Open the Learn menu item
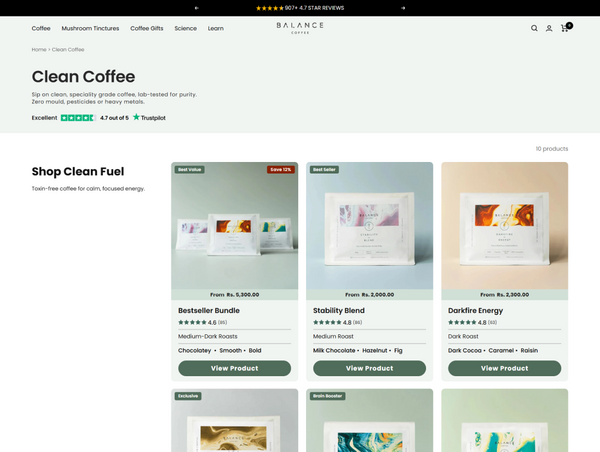This screenshot has width=600, height=452. point(216,28)
